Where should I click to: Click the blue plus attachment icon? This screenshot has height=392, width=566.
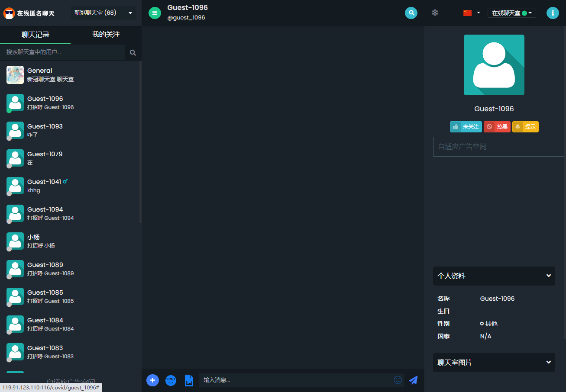point(152,380)
